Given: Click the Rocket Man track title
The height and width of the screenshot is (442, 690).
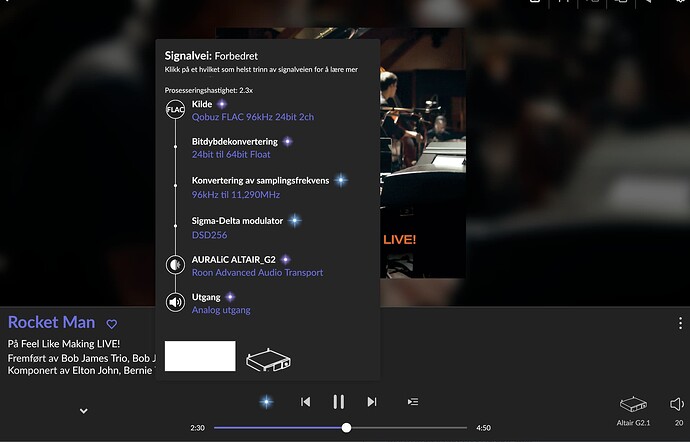Looking at the screenshot, I should [x=51, y=322].
